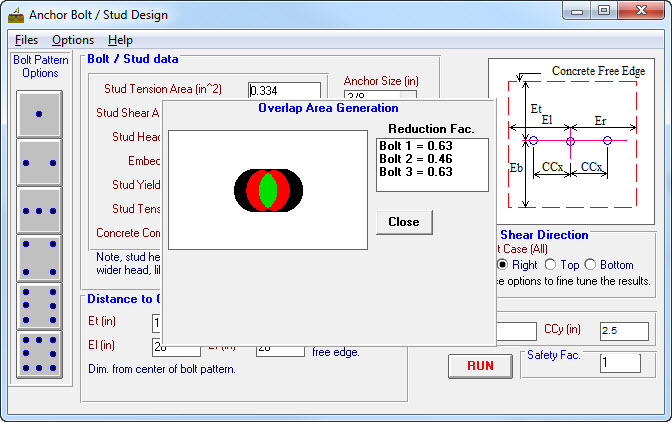The height and width of the screenshot is (422, 672).
Task: Select the single bolt pattern option
Action: (39, 114)
